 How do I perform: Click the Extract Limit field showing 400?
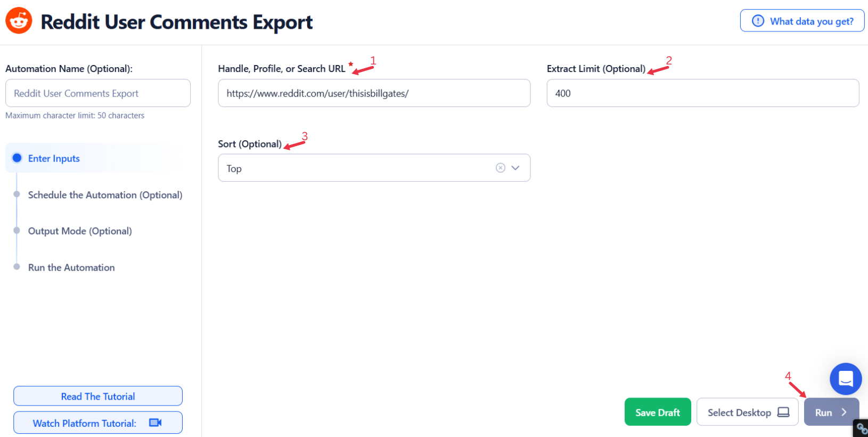(702, 93)
